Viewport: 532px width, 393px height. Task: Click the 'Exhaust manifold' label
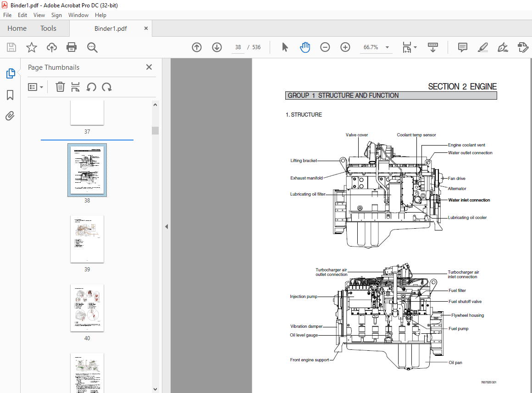pyautogui.click(x=306, y=178)
